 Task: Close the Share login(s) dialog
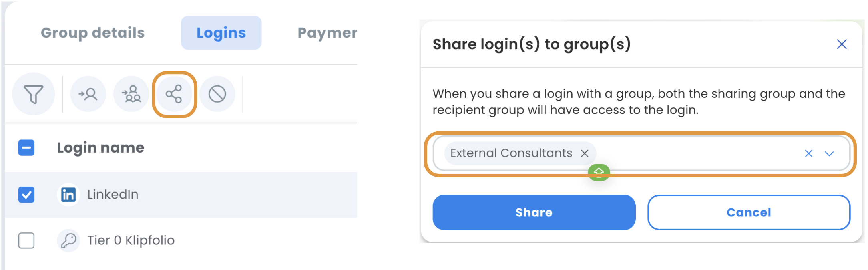coord(842,44)
